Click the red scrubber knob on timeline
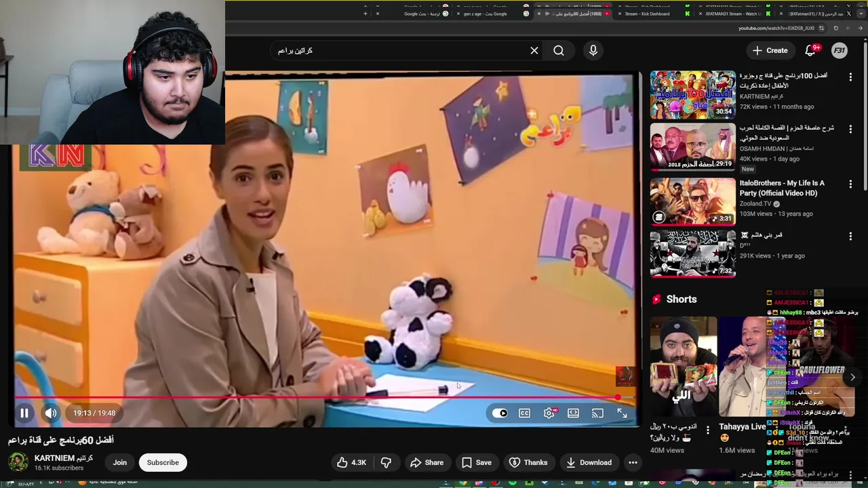This screenshot has width=868, height=488. click(x=618, y=397)
